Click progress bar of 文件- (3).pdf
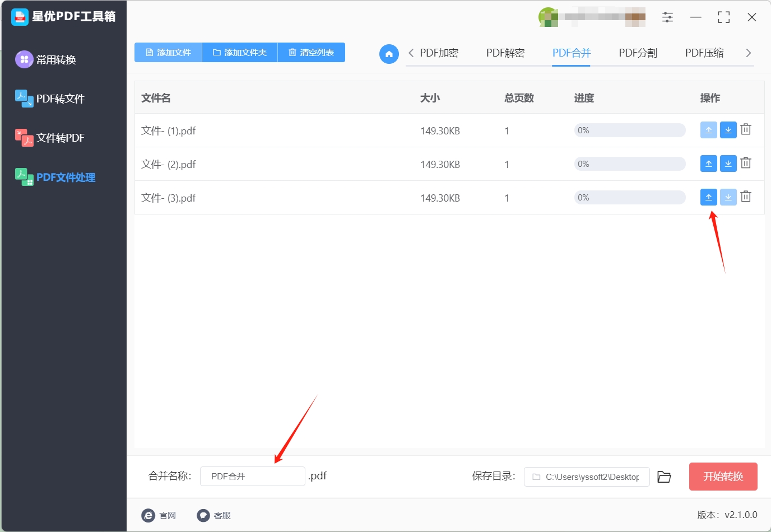Image resolution: width=771 pixels, height=532 pixels. coord(630,198)
